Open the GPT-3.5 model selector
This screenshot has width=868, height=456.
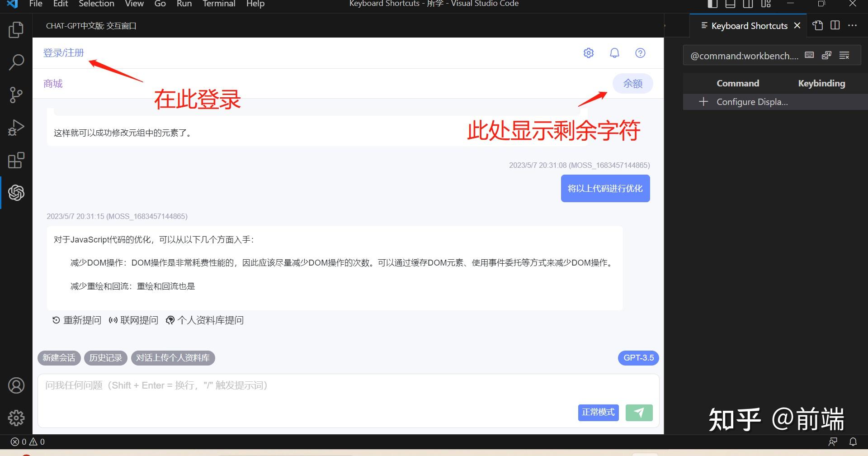pos(637,357)
